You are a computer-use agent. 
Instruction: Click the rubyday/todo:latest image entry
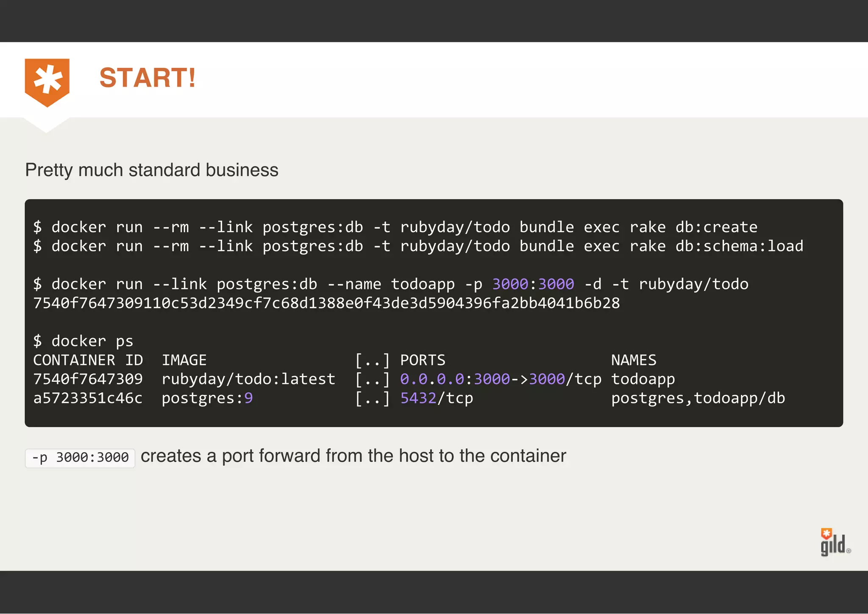(248, 379)
